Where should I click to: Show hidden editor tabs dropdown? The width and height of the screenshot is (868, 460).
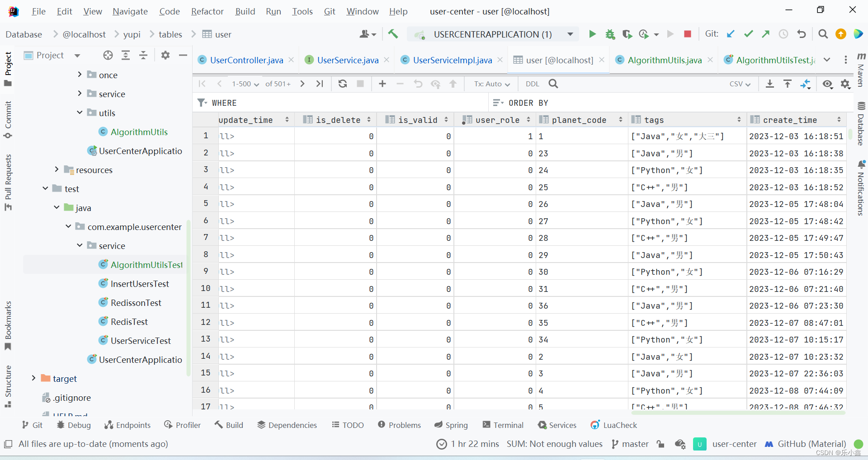point(827,60)
